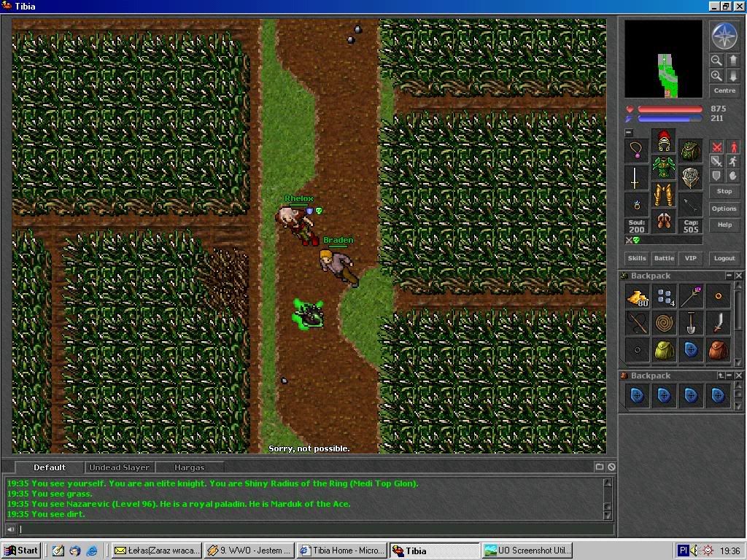Select the amulet in necklace slot

(x=637, y=150)
